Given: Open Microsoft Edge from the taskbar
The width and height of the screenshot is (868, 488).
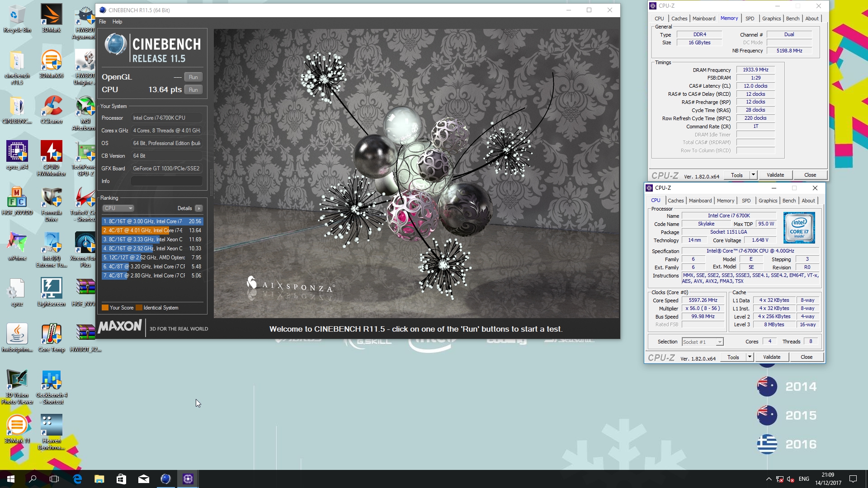Looking at the screenshot, I should click(x=77, y=479).
